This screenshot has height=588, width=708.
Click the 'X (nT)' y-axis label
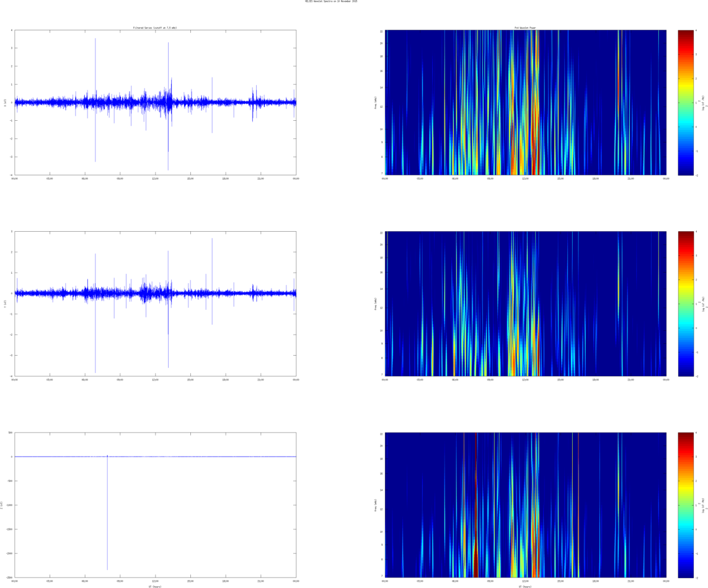pos(5,102)
